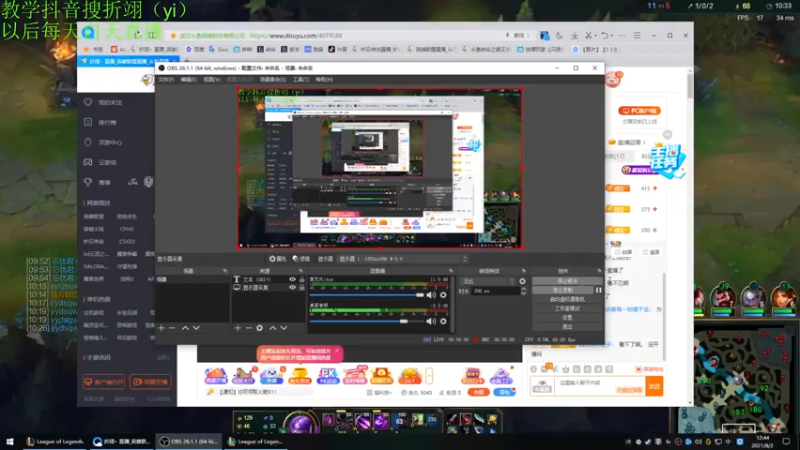Image resolution: width=800 pixels, height=450 pixels.
Task: Open the File menu in OBS
Action: [166, 80]
